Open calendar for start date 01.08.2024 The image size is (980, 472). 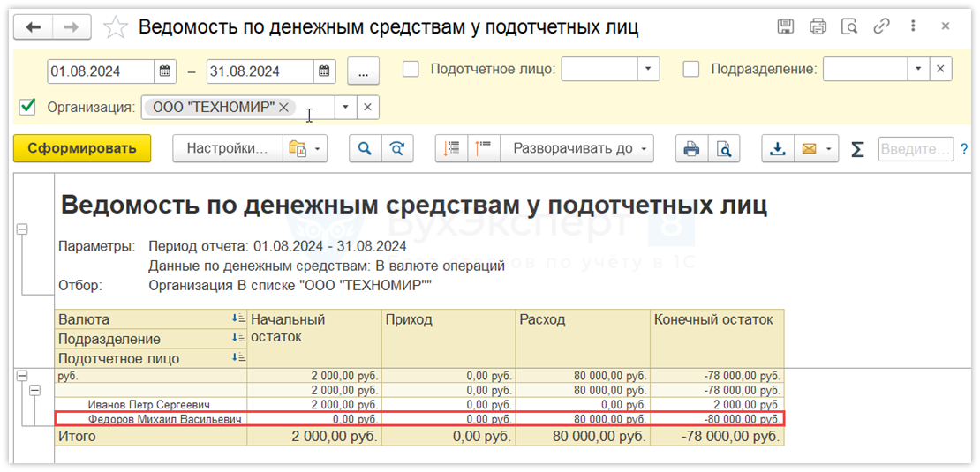pos(165,71)
